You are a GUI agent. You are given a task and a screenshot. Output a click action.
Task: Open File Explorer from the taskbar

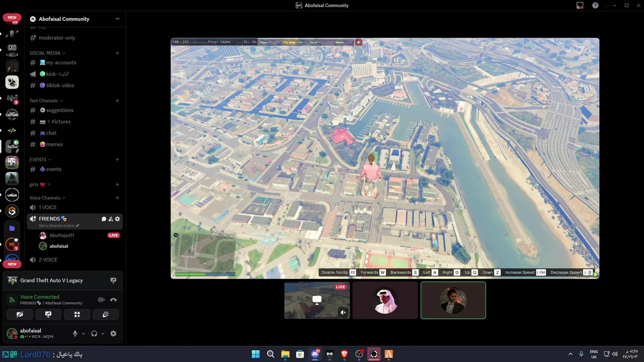tap(285, 354)
